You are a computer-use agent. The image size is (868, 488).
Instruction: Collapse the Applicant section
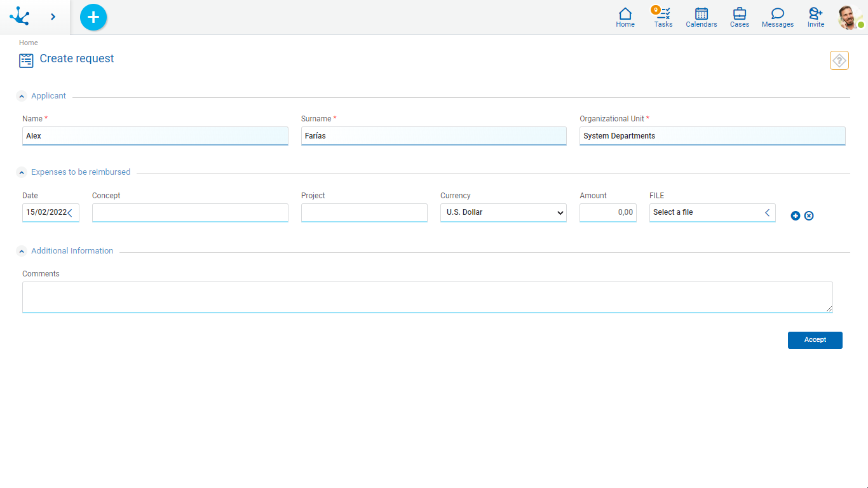click(x=22, y=97)
